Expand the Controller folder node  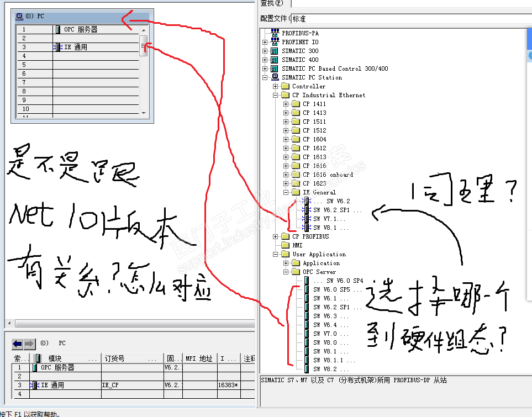pyautogui.click(x=276, y=86)
